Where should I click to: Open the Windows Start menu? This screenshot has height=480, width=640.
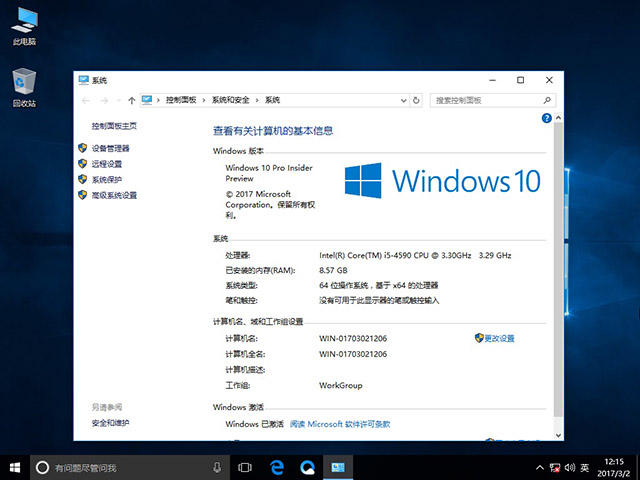[x=15, y=467]
